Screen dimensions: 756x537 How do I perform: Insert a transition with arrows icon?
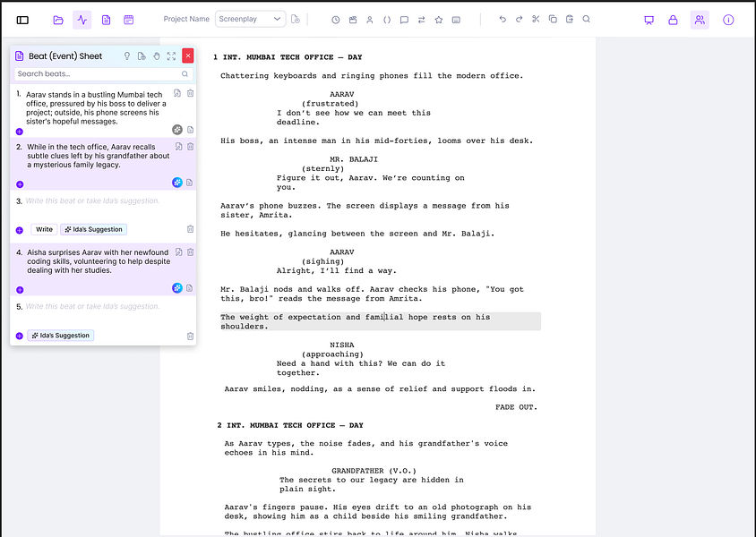tap(421, 20)
